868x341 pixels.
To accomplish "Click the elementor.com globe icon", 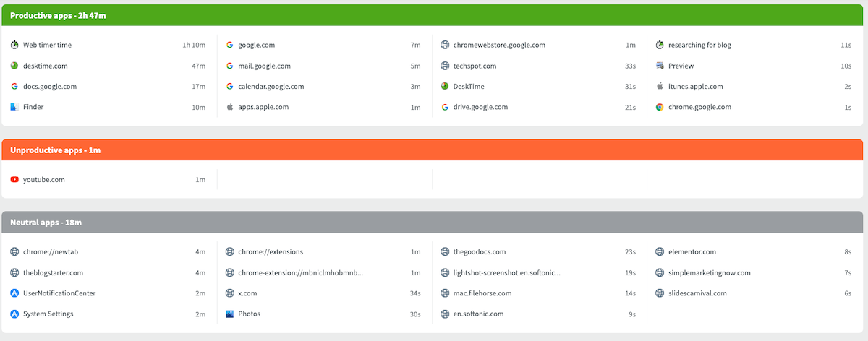I will coord(660,252).
